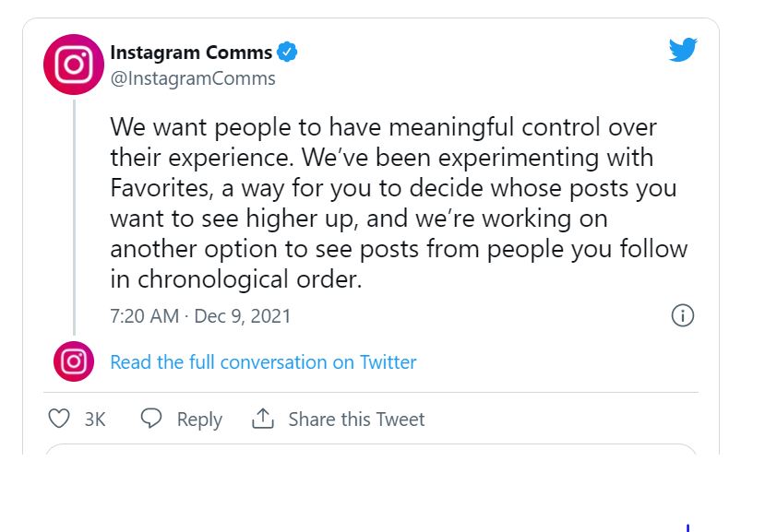Open the Instagram Comms display name
Viewport: 765px width, 532px height.
tap(191, 53)
